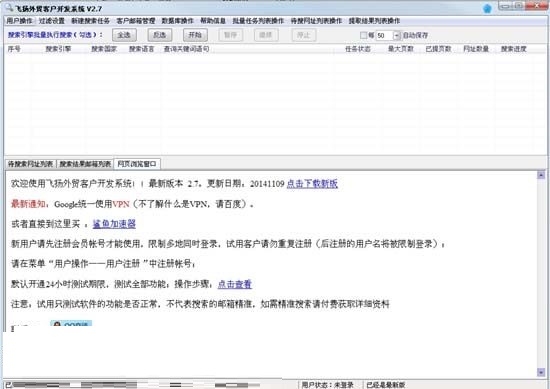Open the 提取结果列表操作 menu

(374, 21)
